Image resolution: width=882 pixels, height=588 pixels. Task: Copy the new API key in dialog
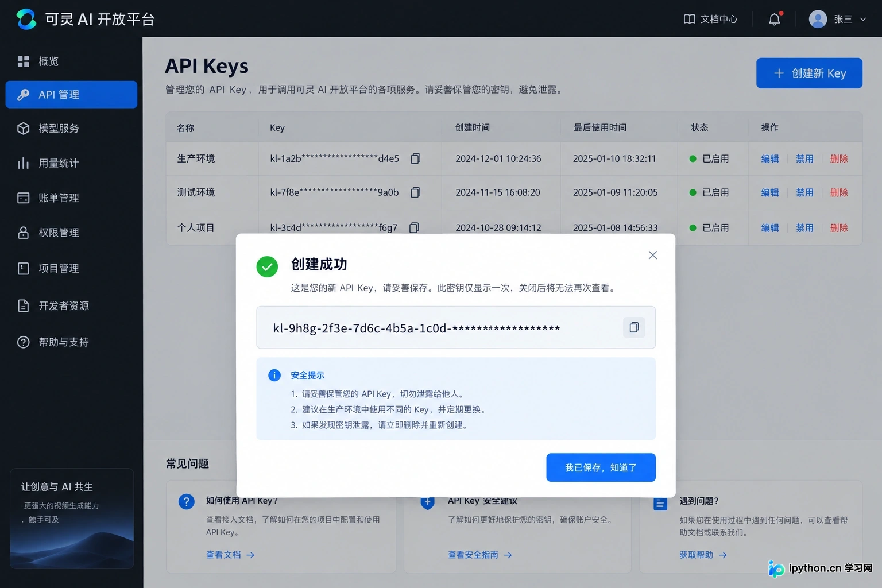634,327
